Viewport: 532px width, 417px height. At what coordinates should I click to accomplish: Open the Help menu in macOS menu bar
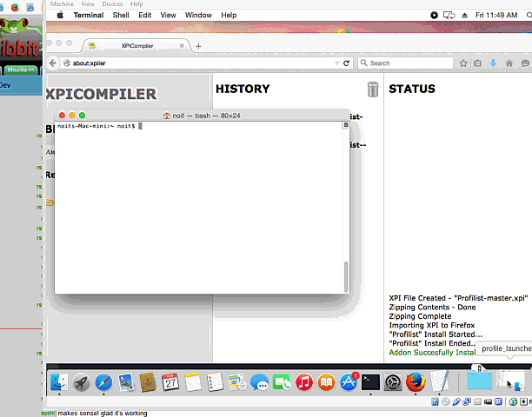pyautogui.click(x=229, y=16)
